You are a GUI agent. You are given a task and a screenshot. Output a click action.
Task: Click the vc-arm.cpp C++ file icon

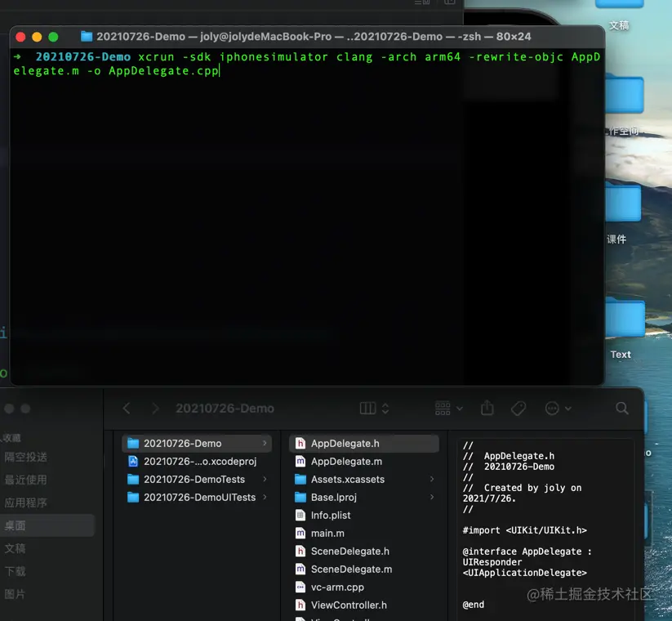coord(300,587)
